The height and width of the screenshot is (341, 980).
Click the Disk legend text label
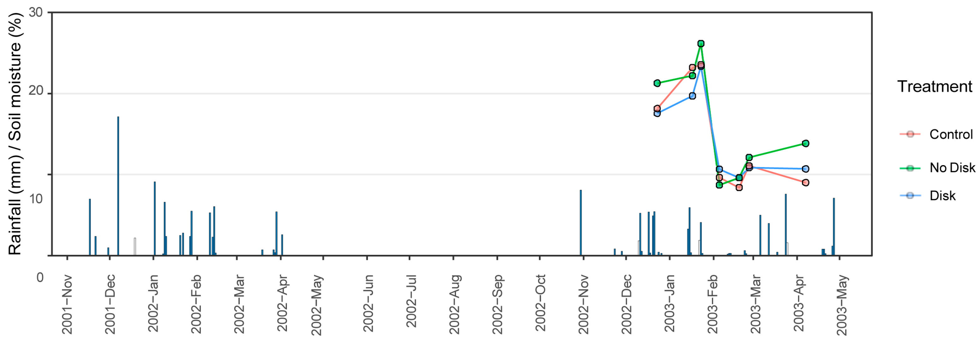pos(942,196)
